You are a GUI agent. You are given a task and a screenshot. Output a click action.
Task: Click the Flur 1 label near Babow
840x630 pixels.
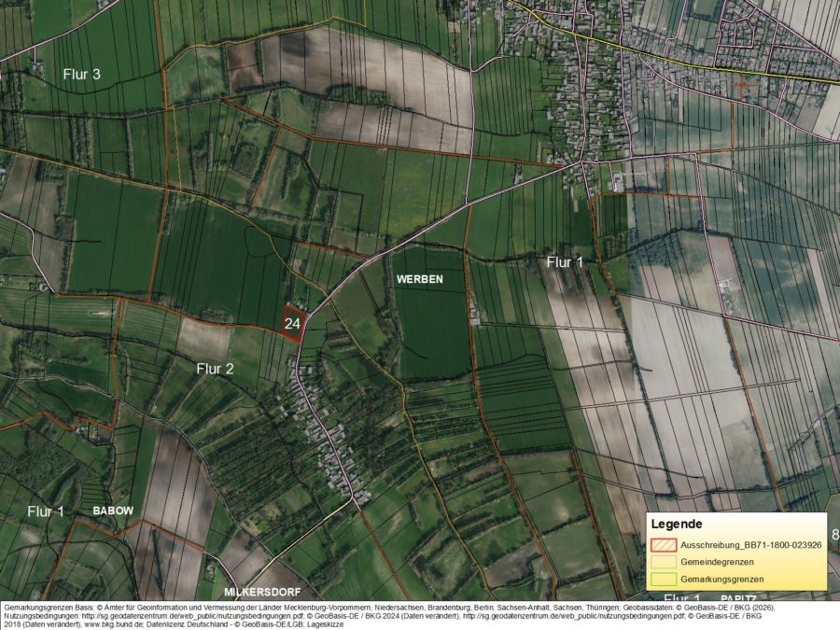(x=47, y=511)
